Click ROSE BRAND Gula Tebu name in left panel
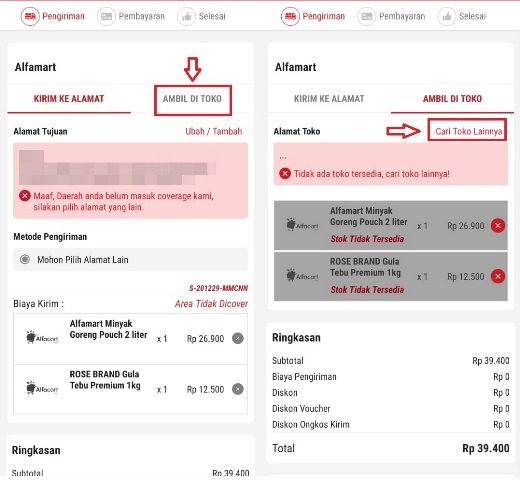Viewport: 520px width, 480px height. tap(105, 380)
